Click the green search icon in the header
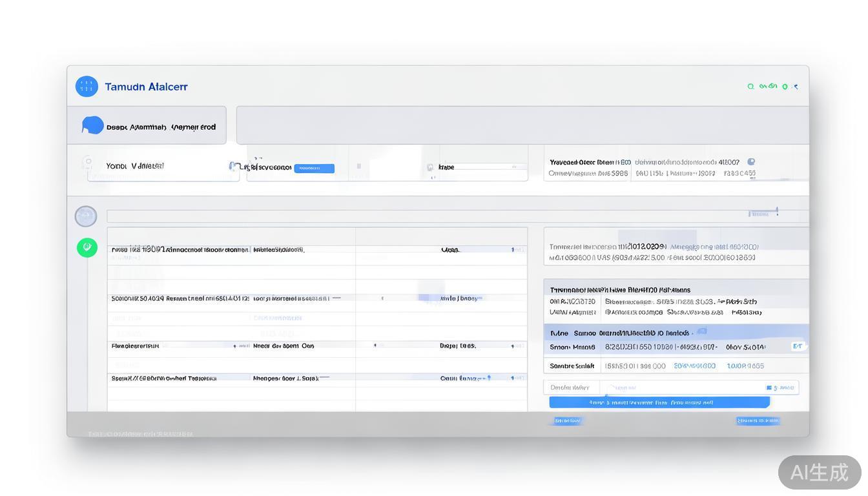 click(x=751, y=87)
